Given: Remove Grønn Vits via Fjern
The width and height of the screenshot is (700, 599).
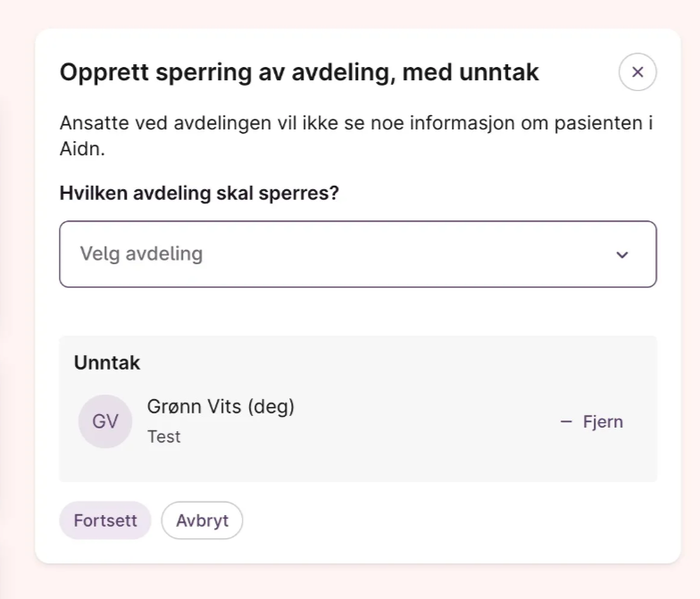Looking at the screenshot, I should pos(602,422).
